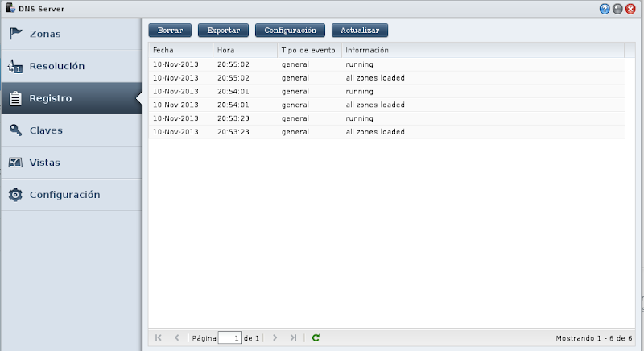Select the Vistas panel icon

click(15, 163)
